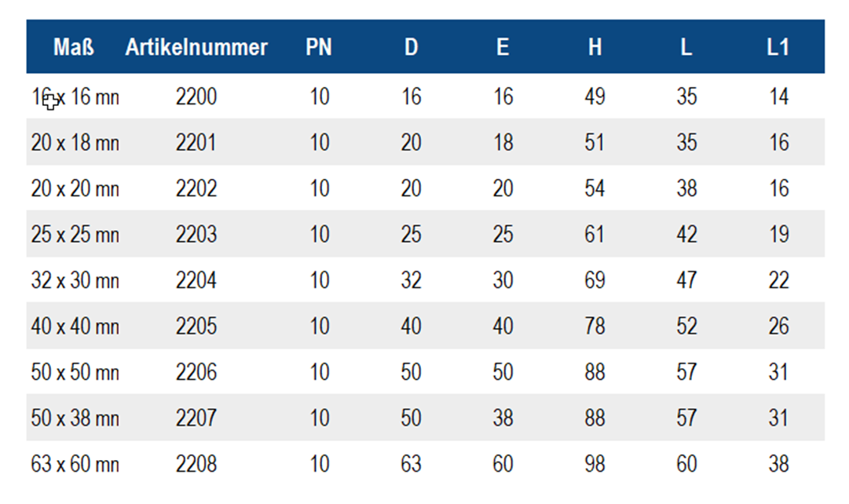The height and width of the screenshot is (504, 849).
Task: Click the L1 column header
Action: [778, 47]
